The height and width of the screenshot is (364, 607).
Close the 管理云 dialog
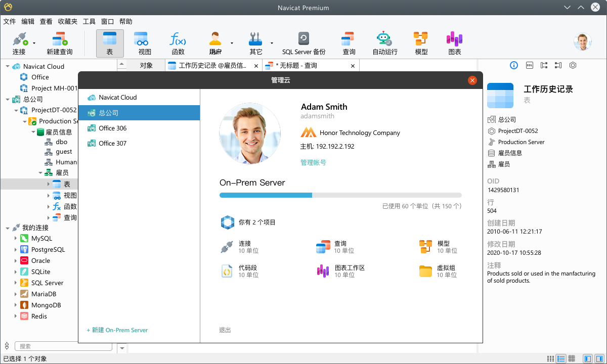(472, 80)
